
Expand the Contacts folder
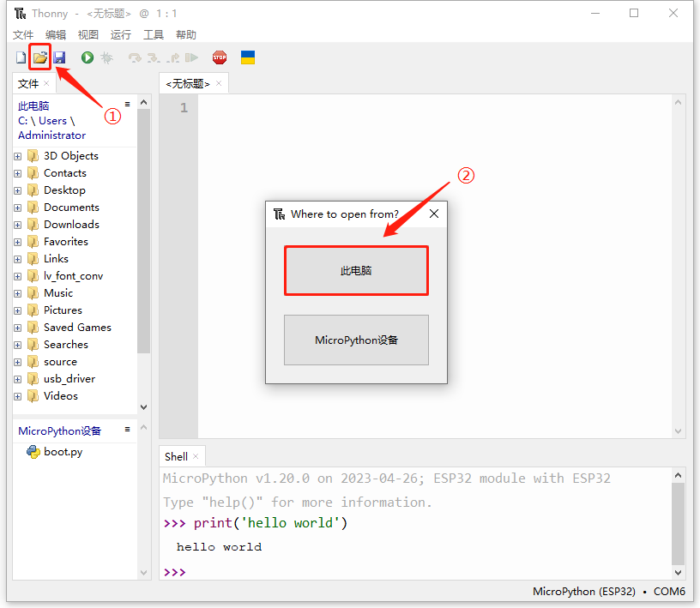click(17, 173)
